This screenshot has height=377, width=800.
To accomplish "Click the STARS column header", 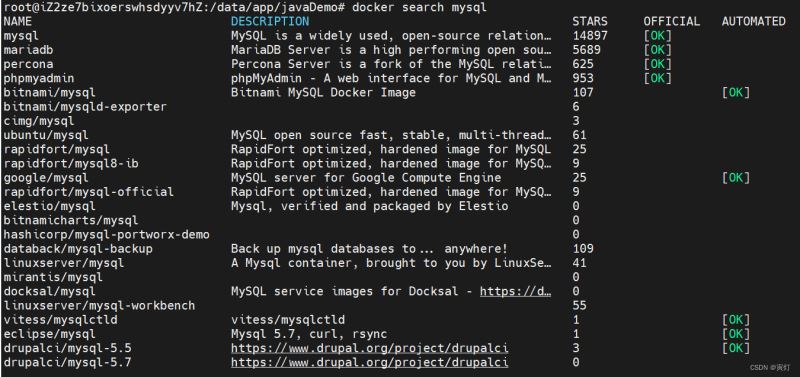I will pyautogui.click(x=590, y=21).
